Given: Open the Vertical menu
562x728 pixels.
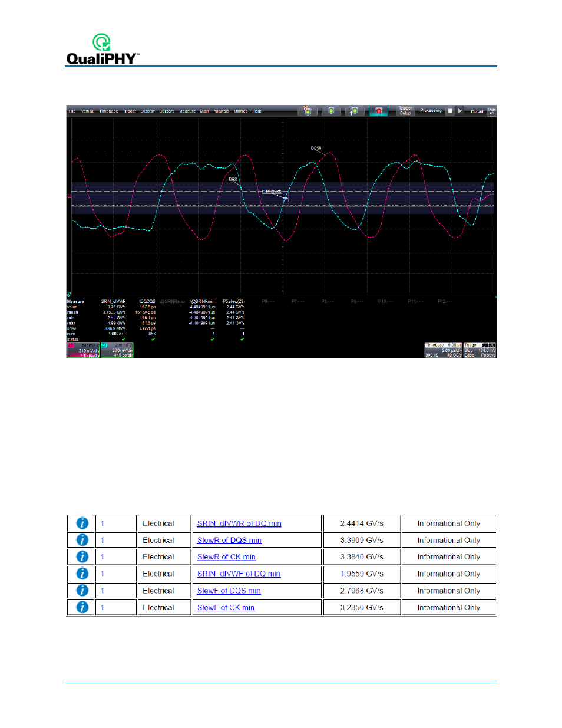Looking at the screenshot, I should click(88, 111).
